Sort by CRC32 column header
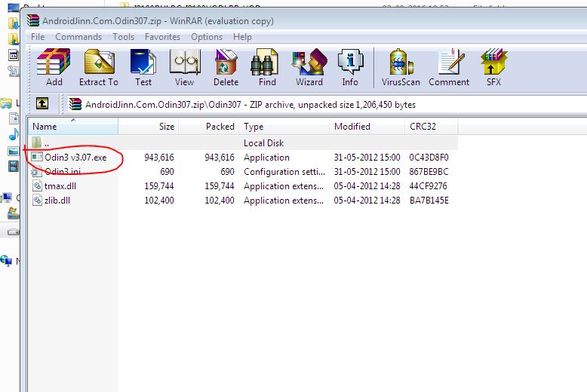 coord(432,127)
